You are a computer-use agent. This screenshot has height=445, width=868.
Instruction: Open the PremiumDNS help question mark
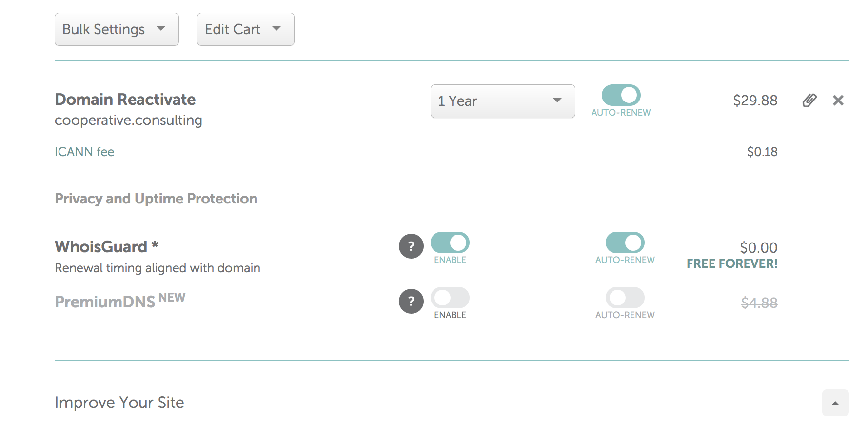[x=411, y=302]
